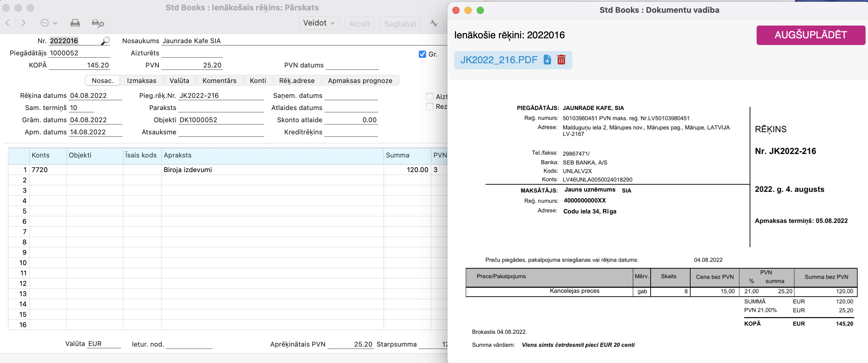The height and width of the screenshot is (363, 868).
Task: Tick the Aizt checkbox
Action: (430, 97)
